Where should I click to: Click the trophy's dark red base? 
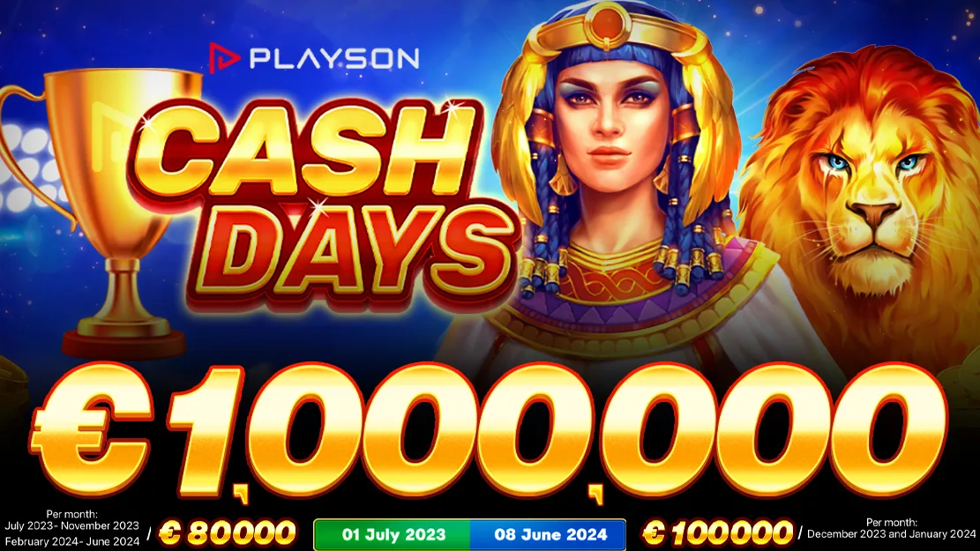pyautogui.click(x=123, y=344)
